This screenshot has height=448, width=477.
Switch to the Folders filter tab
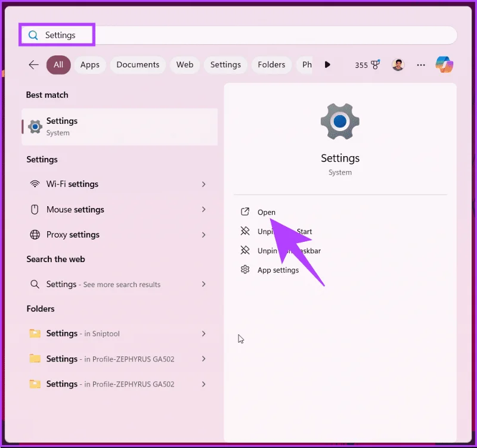[271, 65]
